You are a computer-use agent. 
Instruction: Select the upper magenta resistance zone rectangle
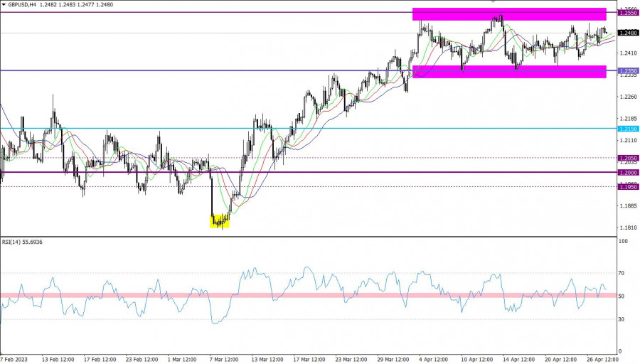point(508,14)
